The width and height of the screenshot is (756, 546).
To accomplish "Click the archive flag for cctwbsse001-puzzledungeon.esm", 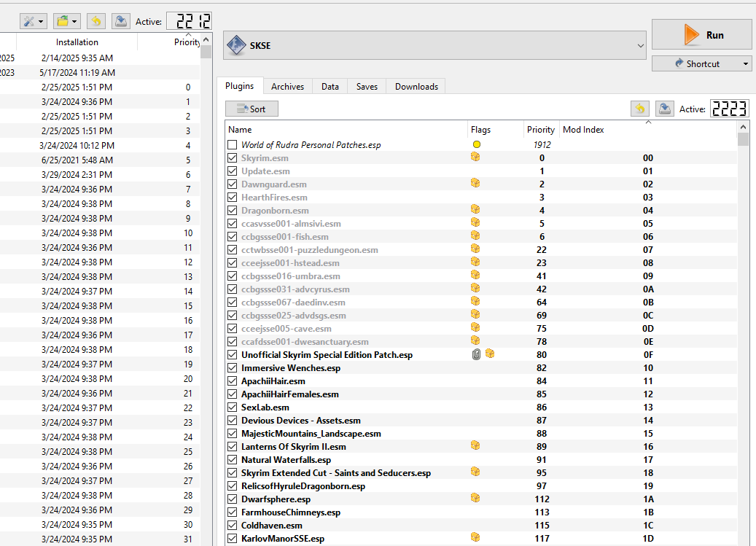I will tap(475, 249).
